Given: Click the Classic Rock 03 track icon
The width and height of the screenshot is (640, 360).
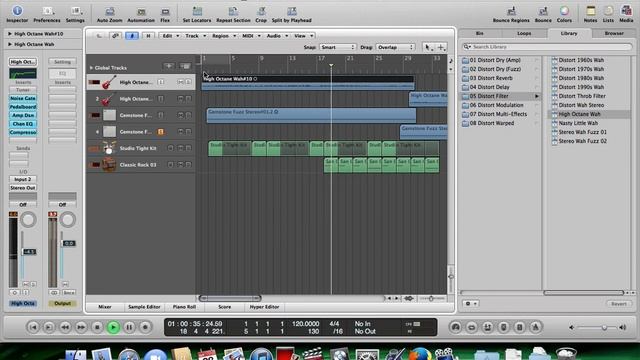Looking at the screenshot, I should (109, 164).
